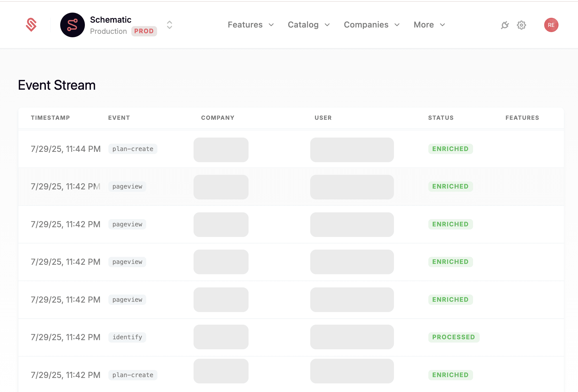Click the dark Schematic company avatar
Screen dimensions: 578x392
(x=72, y=25)
